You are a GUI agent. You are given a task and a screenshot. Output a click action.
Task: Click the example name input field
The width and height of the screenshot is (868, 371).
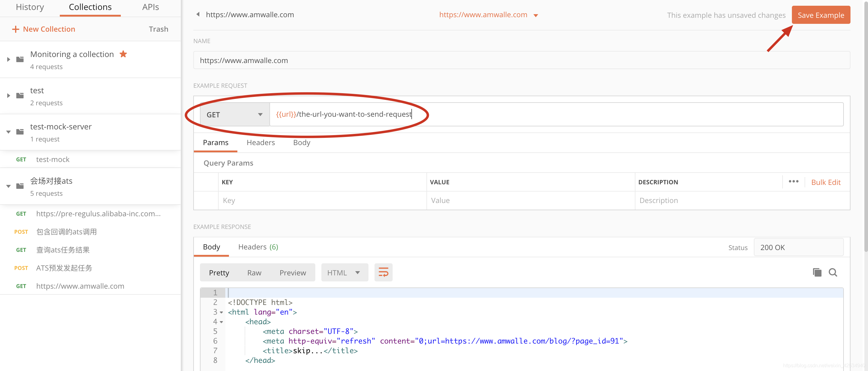[521, 60]
